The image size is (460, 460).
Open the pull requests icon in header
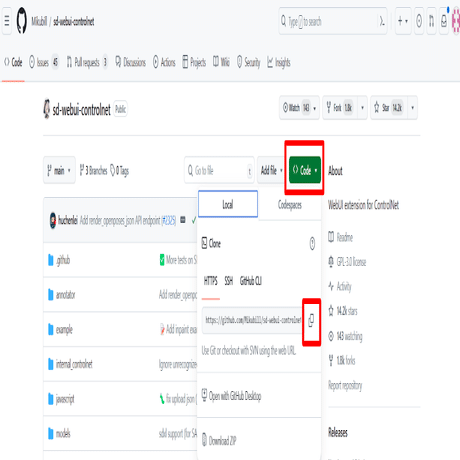coord(431,21)
